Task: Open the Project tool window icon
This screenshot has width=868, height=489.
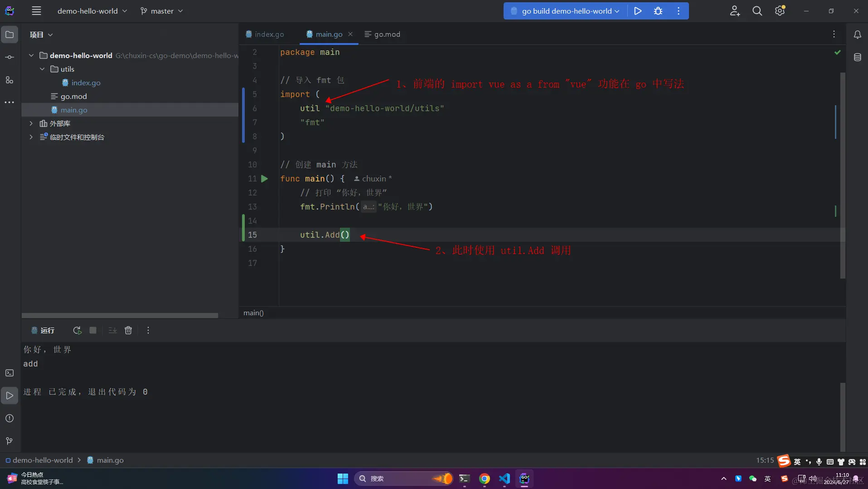Action: coord(10,34)
